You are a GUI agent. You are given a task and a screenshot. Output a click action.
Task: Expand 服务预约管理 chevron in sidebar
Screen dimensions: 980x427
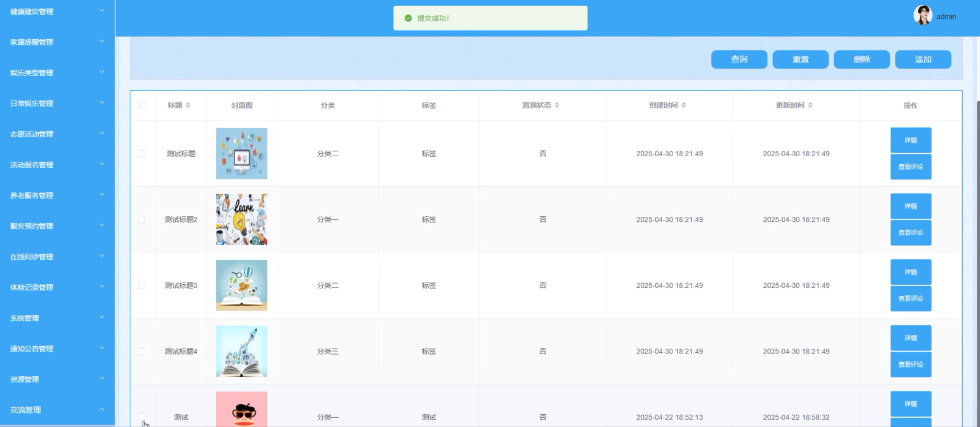coord(102,225)
